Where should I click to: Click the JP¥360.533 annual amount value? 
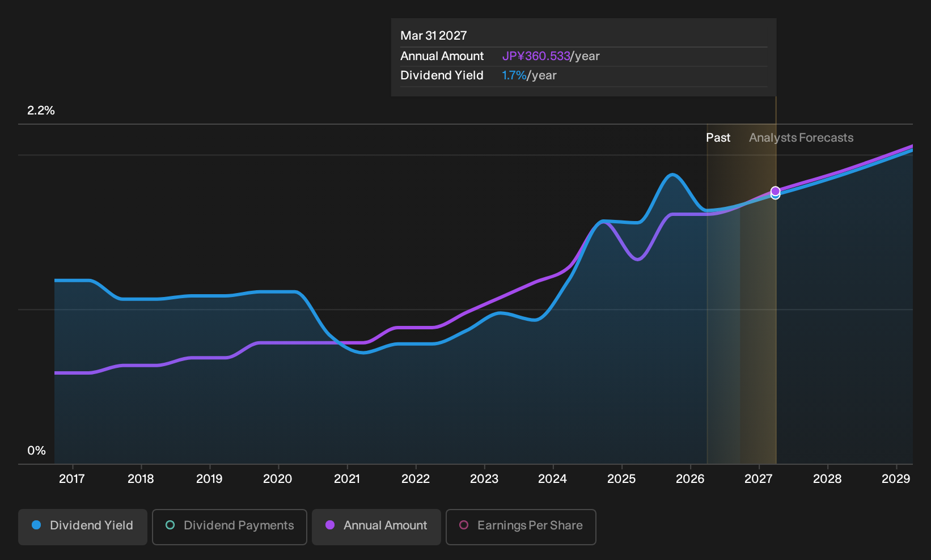click(536, 56)
